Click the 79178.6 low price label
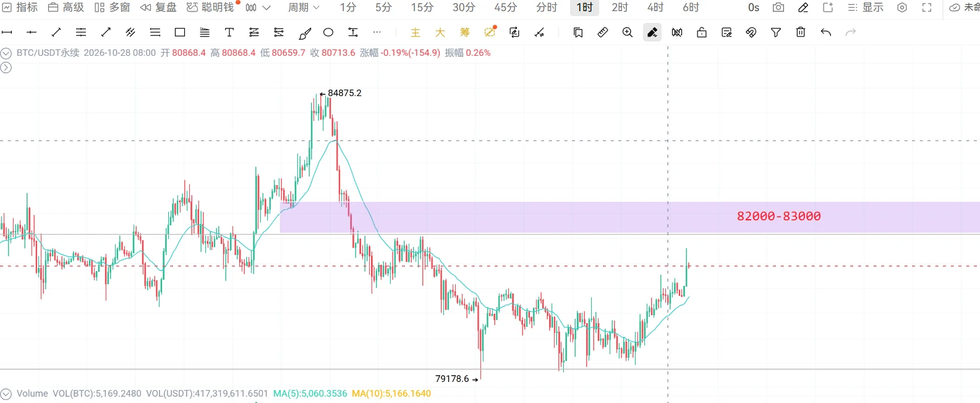Image resolution: width=980 pixels, height=403 pixels. click(x=452, y=379)
